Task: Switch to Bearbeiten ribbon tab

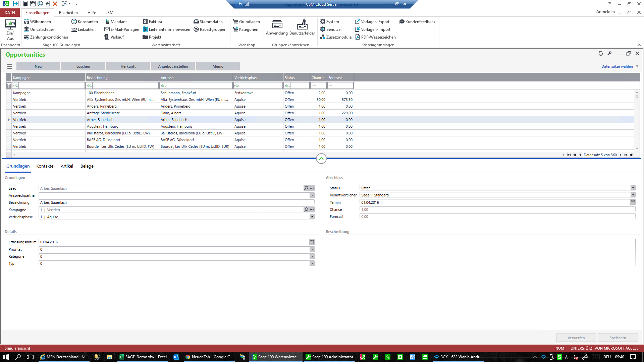Action: 68,13
